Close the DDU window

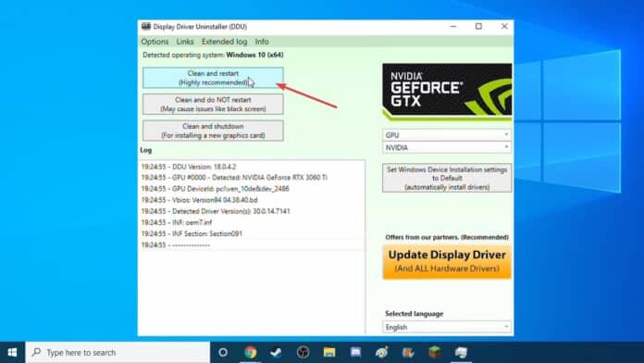coord(504,26)
